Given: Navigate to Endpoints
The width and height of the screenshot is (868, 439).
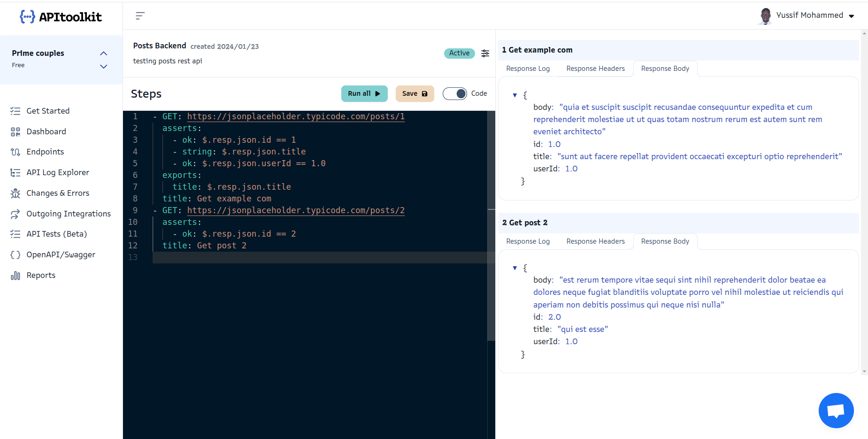Looking at the screenshot, I should click(45, 152).
